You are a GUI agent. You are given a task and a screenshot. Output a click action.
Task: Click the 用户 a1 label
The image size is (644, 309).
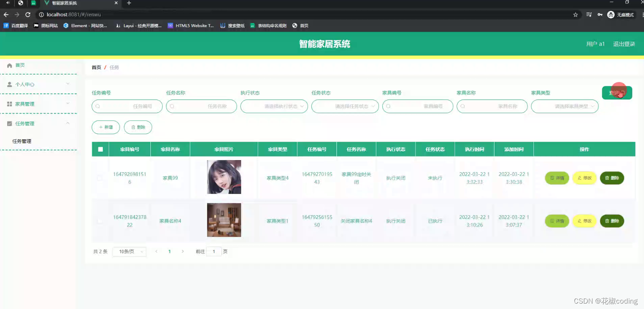[596, 44]
